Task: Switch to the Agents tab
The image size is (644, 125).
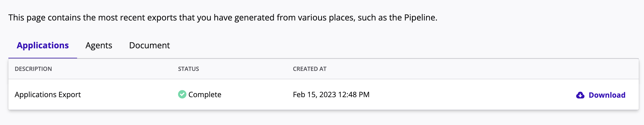Action: pyautogui.click(x=99, y=45)
